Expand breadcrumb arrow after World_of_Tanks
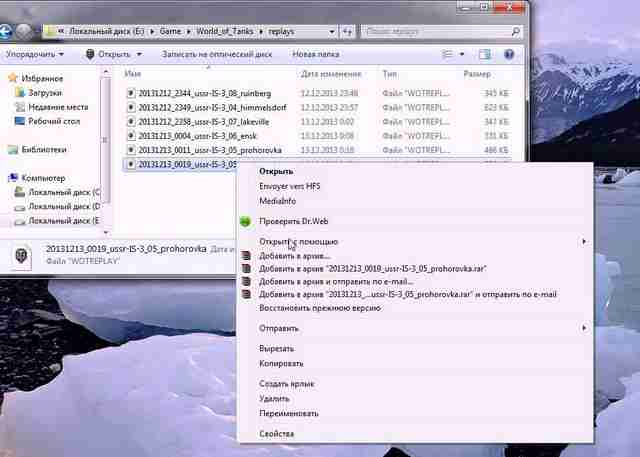Image resolution: width=640 pixels, height=457 pixels. (x=260, y=32)
